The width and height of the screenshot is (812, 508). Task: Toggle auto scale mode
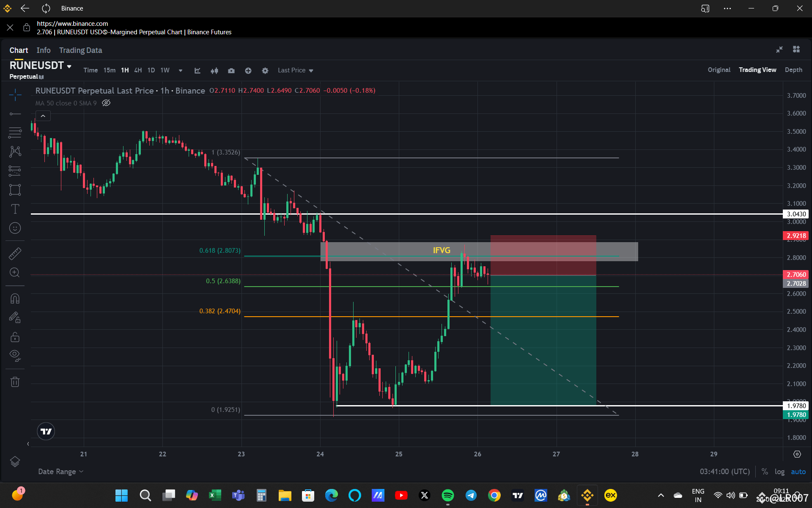[798, 472]
